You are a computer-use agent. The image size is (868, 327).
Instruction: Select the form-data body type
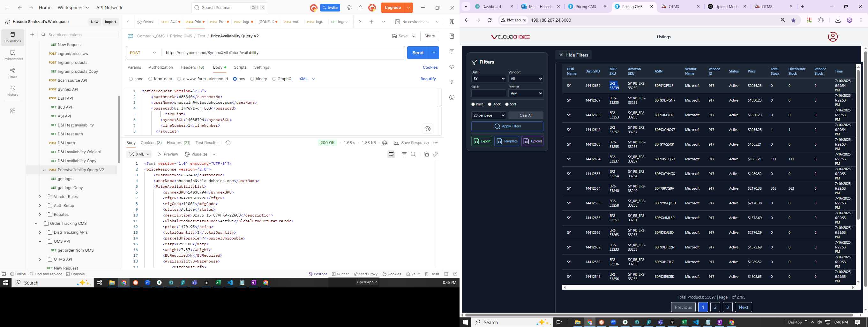tap(150, 79)
